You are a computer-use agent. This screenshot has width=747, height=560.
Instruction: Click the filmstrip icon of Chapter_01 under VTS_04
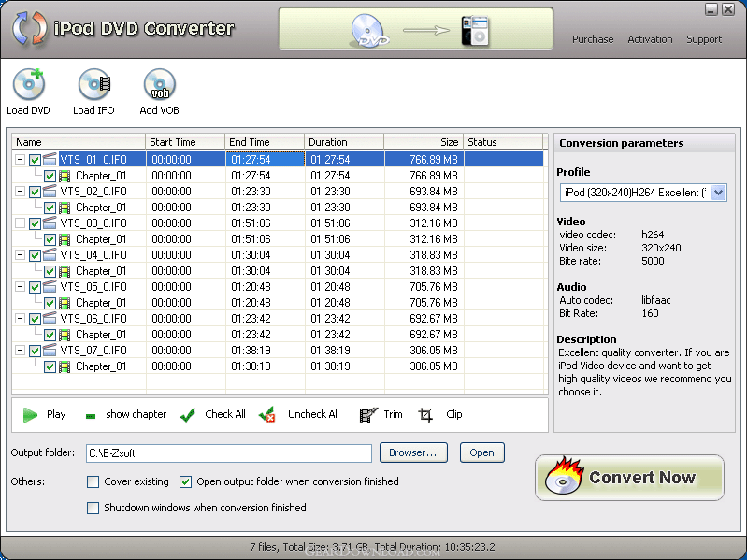(x=65, y=271)
